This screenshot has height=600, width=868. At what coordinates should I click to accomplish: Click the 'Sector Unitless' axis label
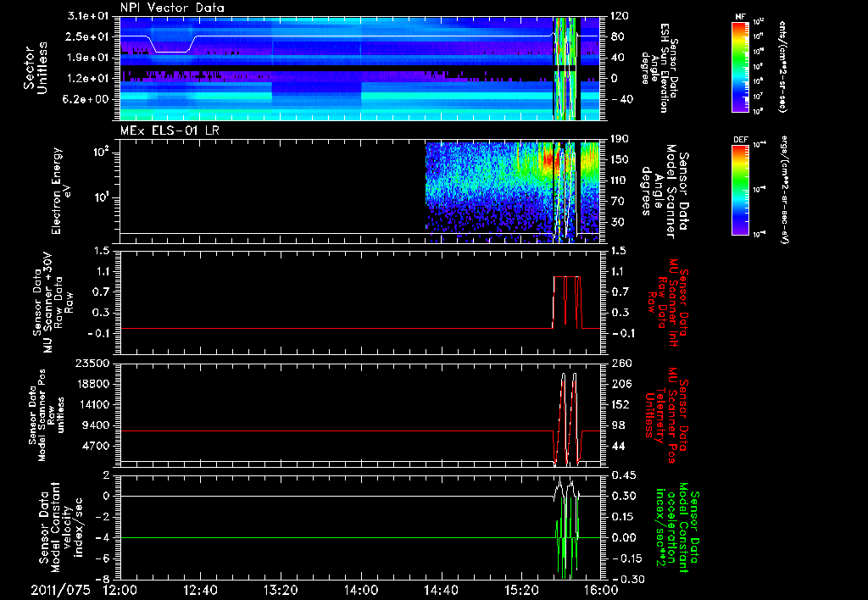(35, 68)
